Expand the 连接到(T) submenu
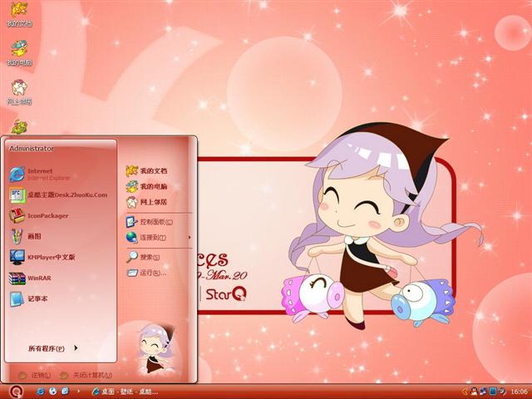The width and height of the screenshot is (532, 399). point(159,238)
